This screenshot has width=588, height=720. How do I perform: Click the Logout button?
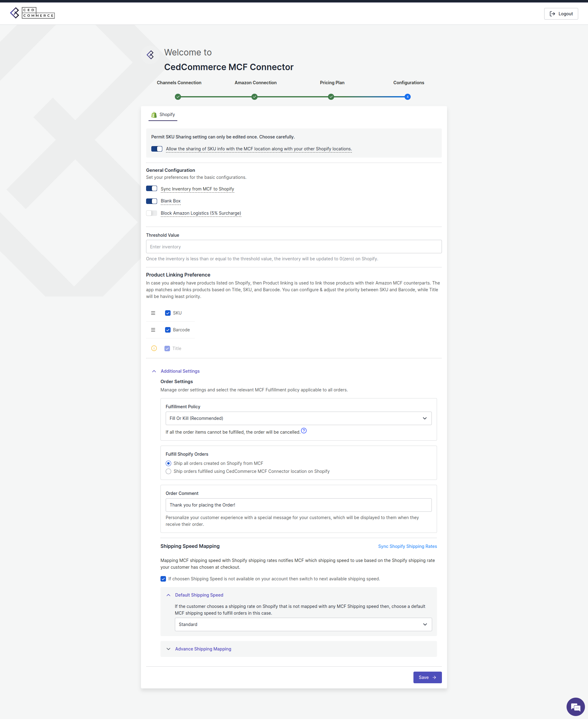coord(561,14)
